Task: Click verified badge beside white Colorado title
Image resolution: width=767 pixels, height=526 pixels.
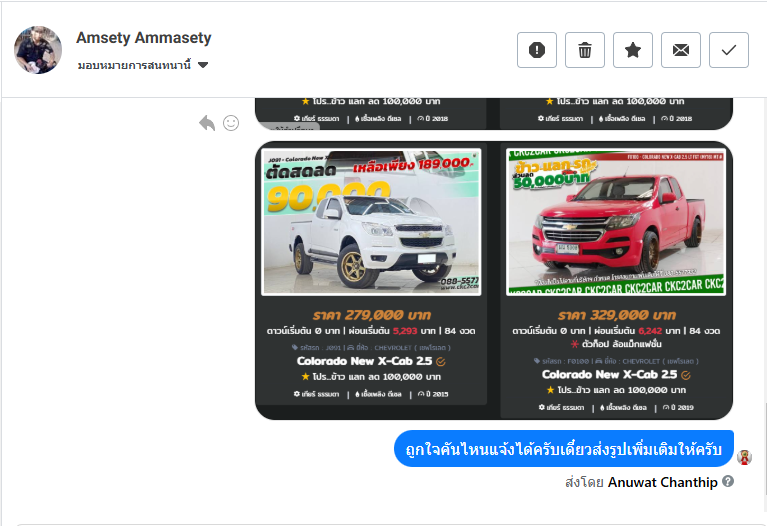Action: 441,362
